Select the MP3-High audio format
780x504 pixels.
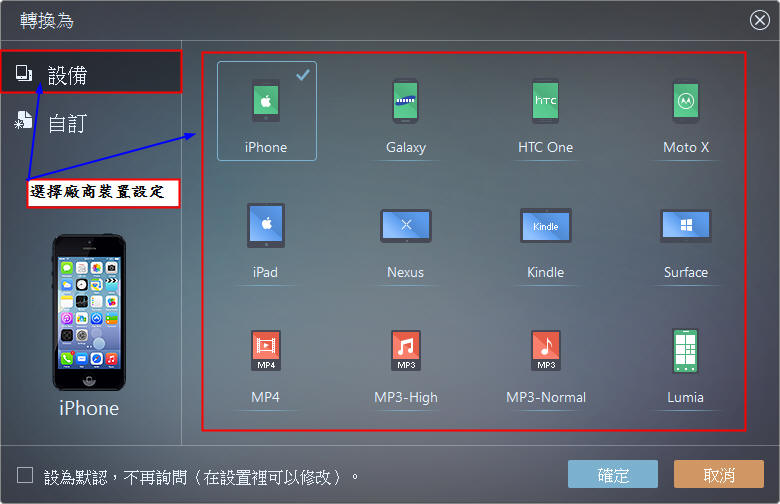pos(405,351)
